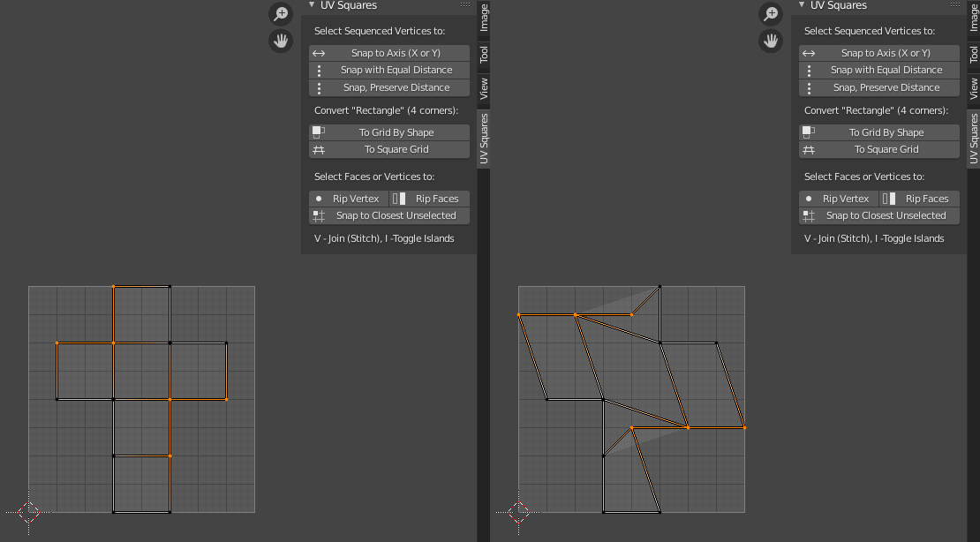Switch to View tab in left sidebar
Screen dimensions: 980x542
[484, 89]
